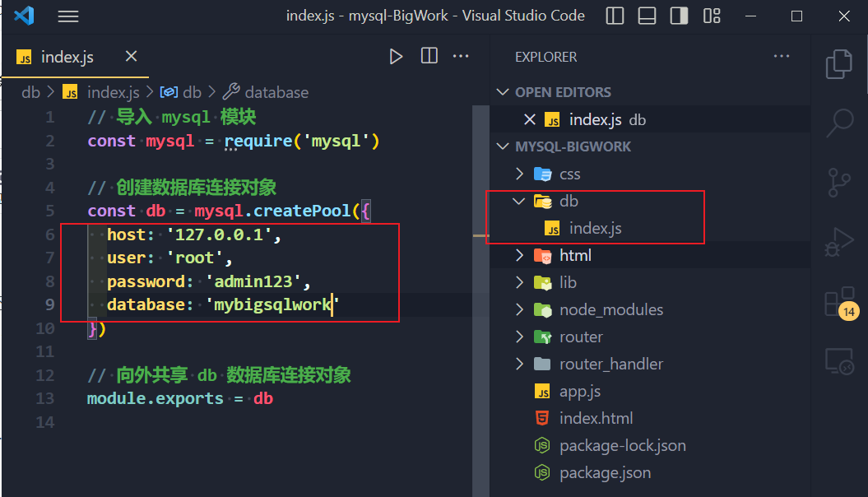Click the VS Code logo icon
The width and height of the screenshot is (868, 497).
[24, 16]
